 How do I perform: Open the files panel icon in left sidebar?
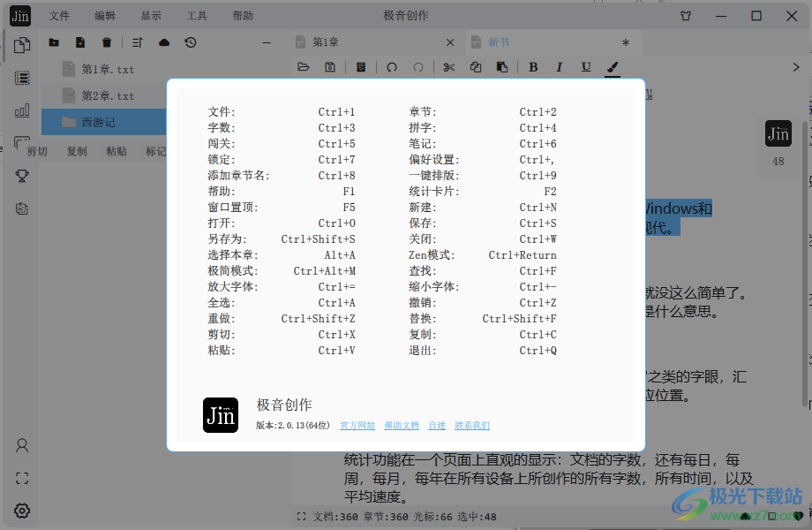pos(22,45)
